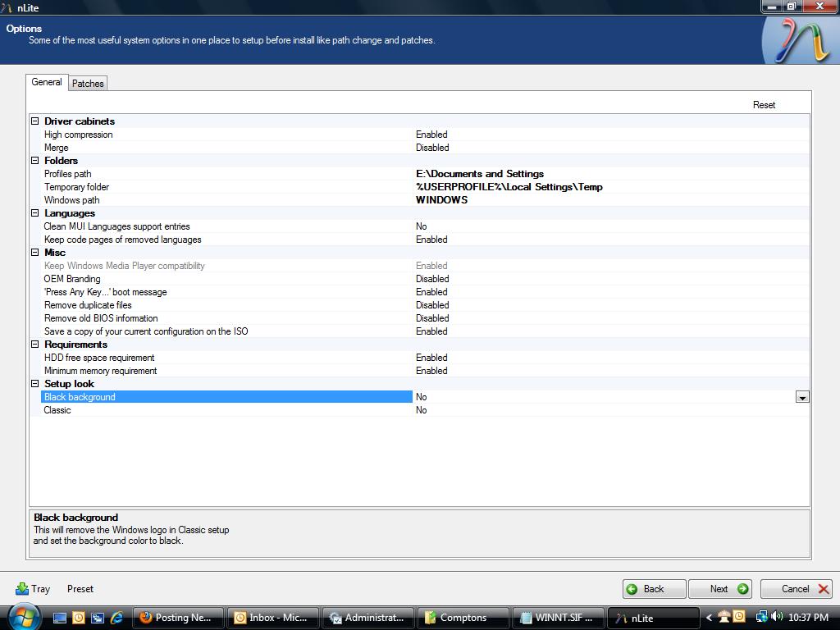Collapse the Misc group
Viewport: 840px width, 630px height.
click(34, 253)
